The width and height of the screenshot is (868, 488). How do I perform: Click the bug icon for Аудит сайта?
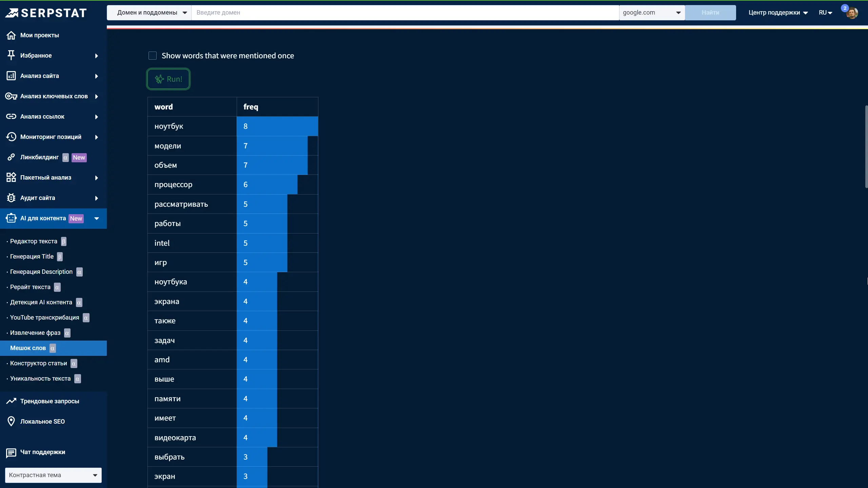(x=11, y=198)
